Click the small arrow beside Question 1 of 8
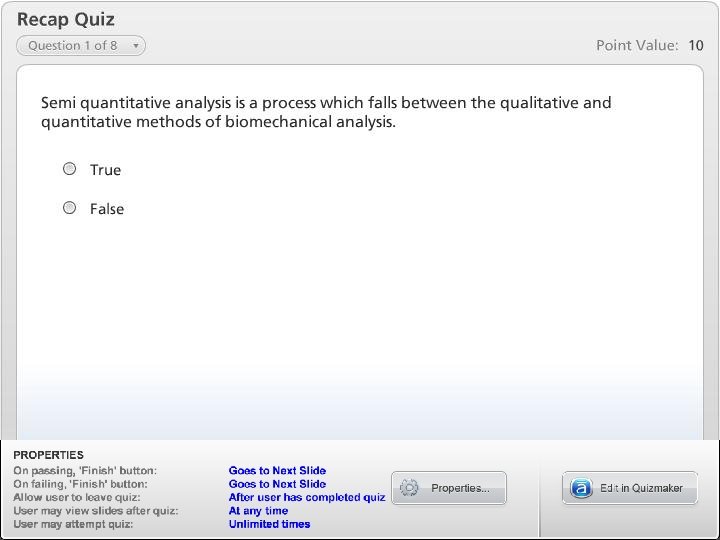This screenshot has width=720, height=540. click(136, 46)
